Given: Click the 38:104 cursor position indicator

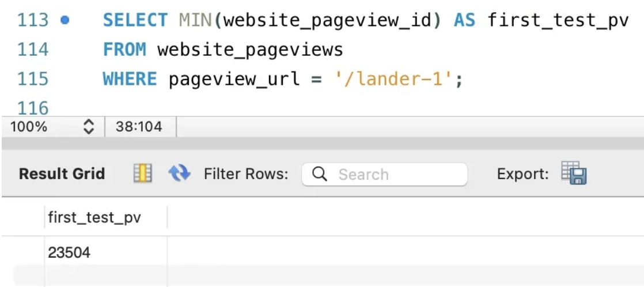Looking at the screenshot, I should [139, 127].
